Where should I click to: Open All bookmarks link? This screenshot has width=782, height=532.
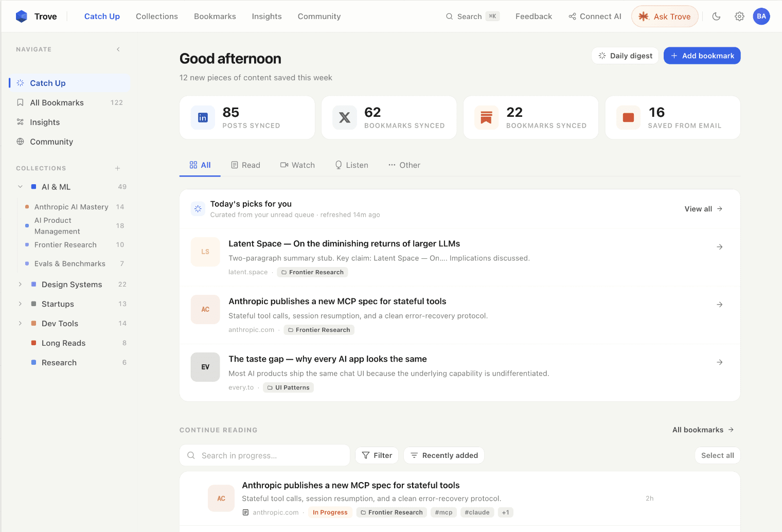(x=703, y=430)
